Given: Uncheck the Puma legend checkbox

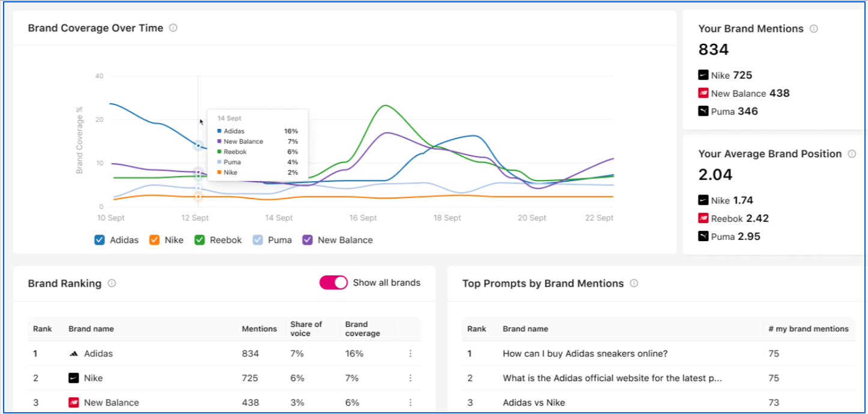Looking at the screenshot, I should click(258, 240).
